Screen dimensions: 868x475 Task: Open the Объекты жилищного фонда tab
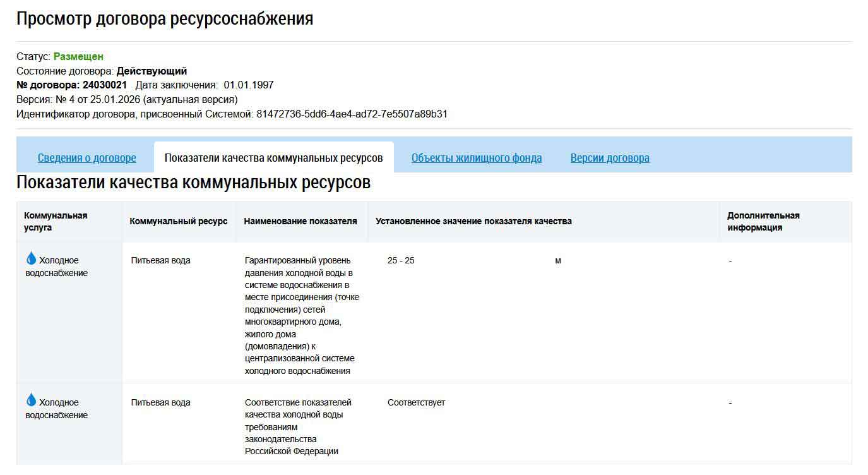476,157
